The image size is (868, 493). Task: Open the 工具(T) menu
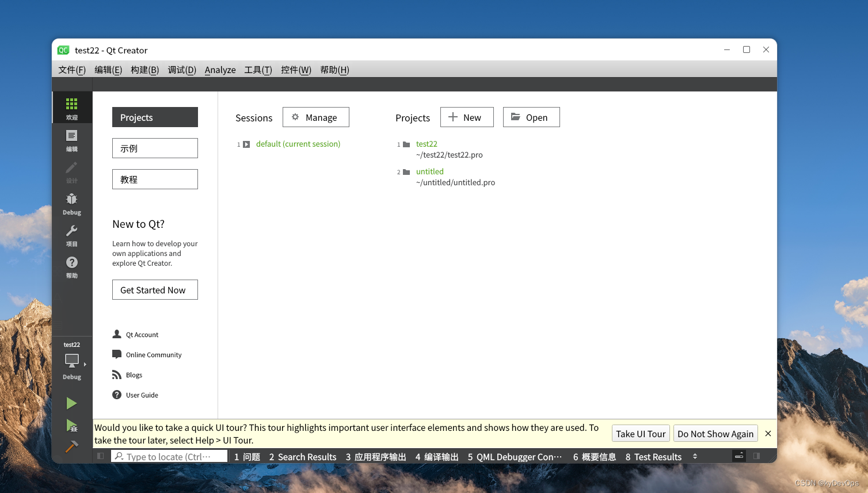pyautogui.click(x=258, y=70)
